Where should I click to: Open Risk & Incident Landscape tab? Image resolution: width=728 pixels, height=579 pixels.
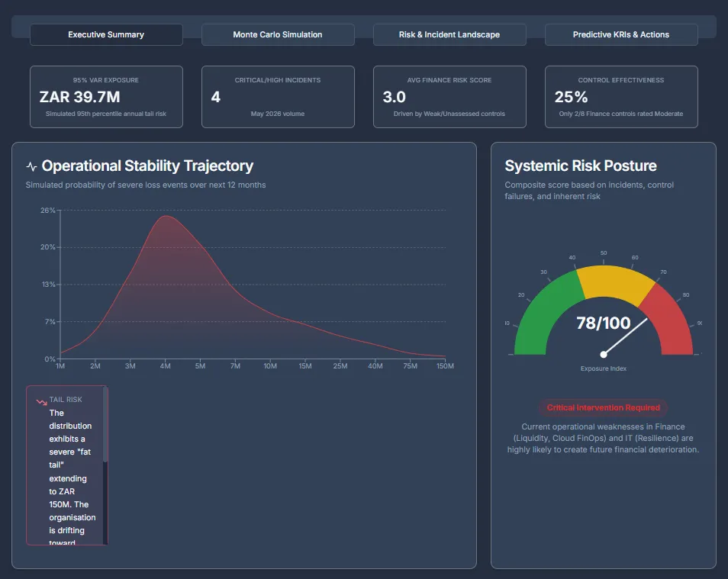click(449, 35)
